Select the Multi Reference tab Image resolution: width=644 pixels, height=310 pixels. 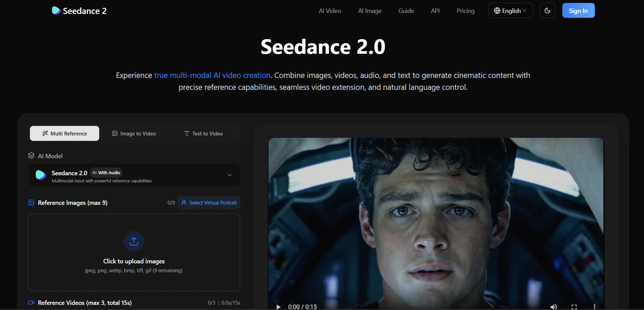(x=65, y=133)
